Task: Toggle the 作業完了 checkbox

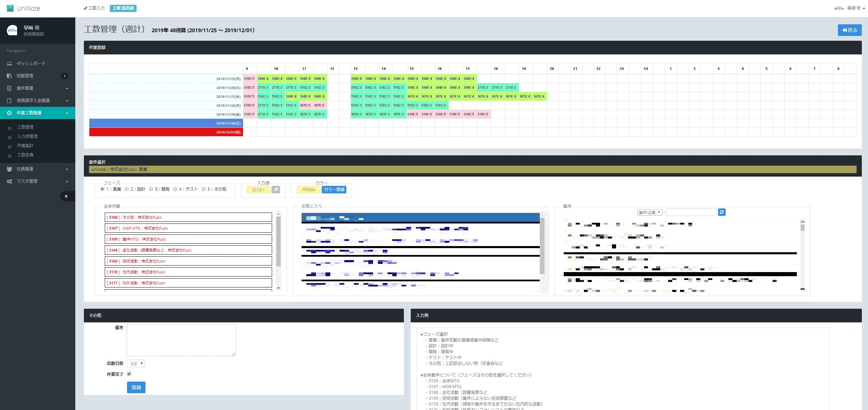Action: 129,374
